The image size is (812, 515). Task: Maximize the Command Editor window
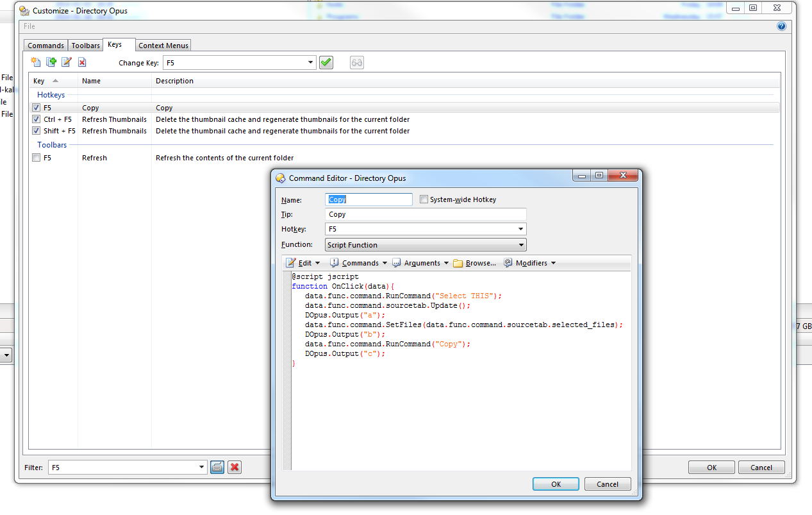pyautogui.click(x=599, y=175)
